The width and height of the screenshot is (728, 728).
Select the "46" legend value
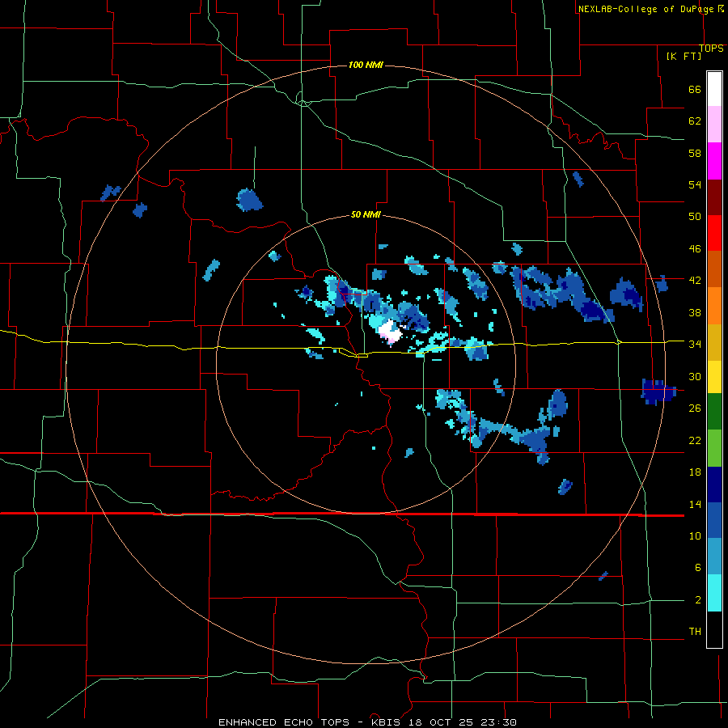695,249
